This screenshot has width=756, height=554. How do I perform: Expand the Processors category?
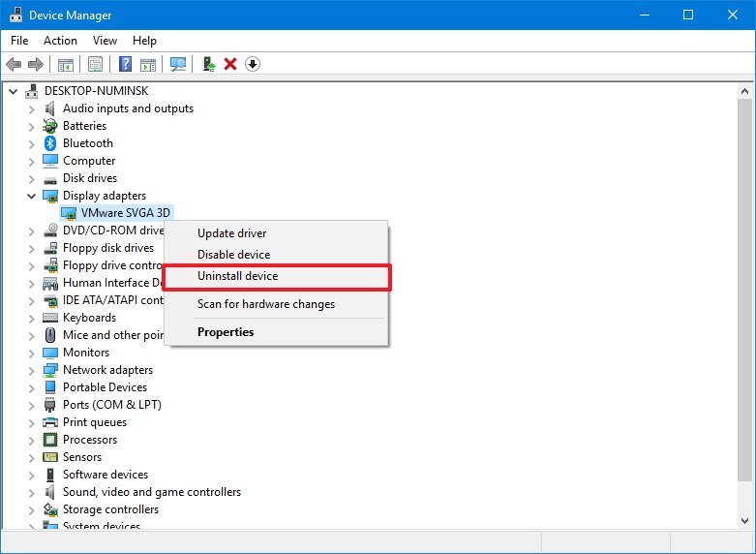(x=32, y=441)
